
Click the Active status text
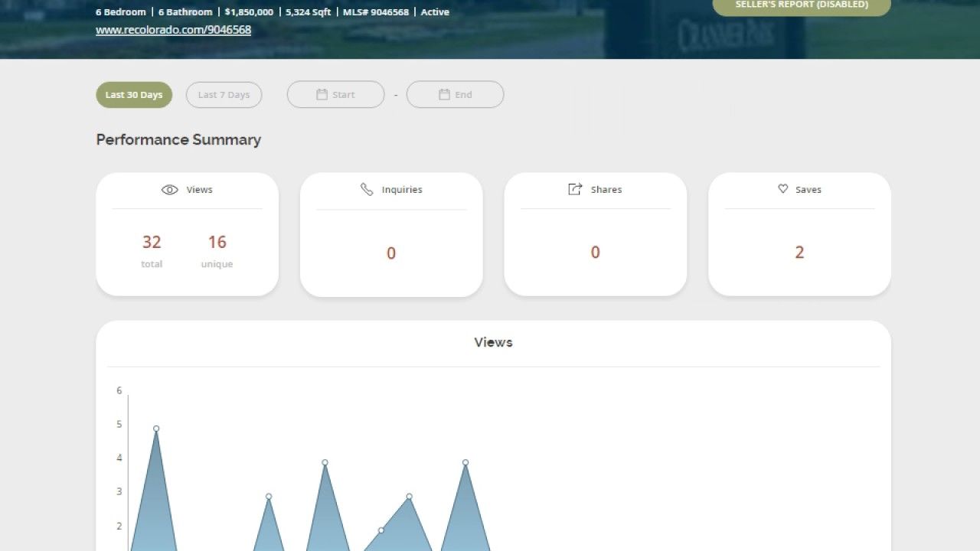coord(435,12)
